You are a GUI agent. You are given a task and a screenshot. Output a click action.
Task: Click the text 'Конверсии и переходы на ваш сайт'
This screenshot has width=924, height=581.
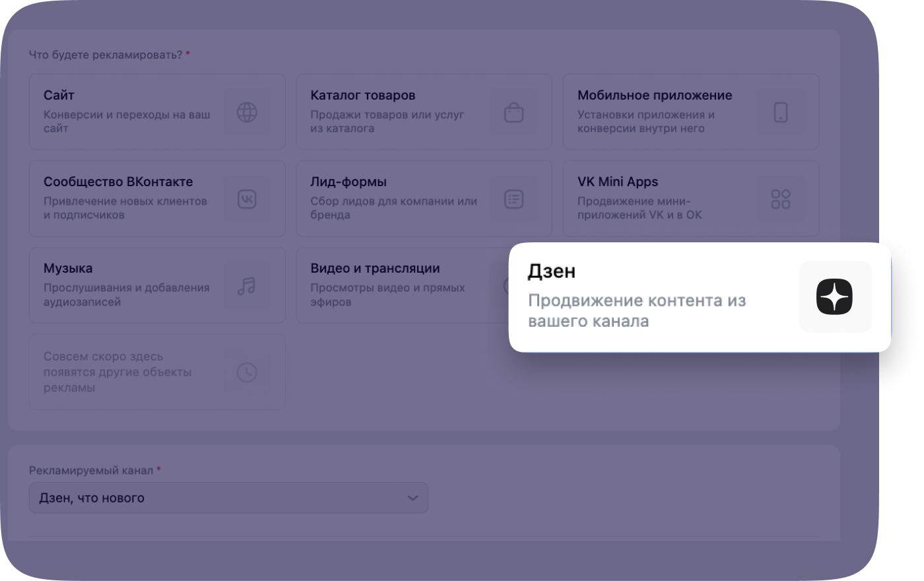[127, 121]
